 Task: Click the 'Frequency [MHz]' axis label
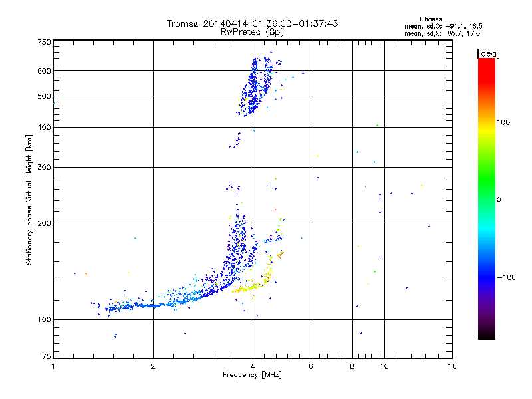point(252,375)
